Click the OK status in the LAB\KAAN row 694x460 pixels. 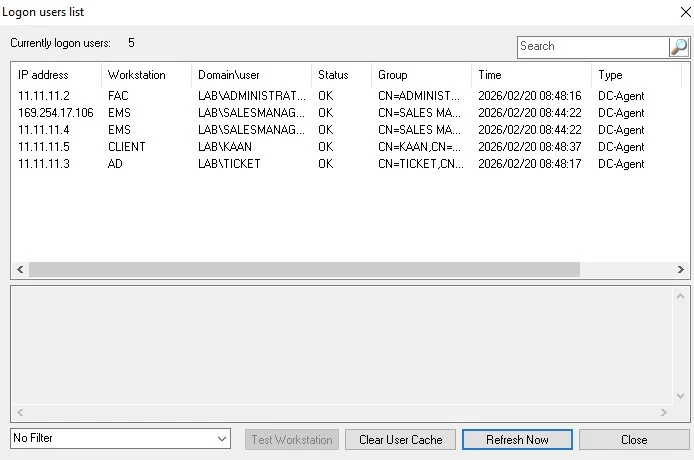(x=326, y=147)
